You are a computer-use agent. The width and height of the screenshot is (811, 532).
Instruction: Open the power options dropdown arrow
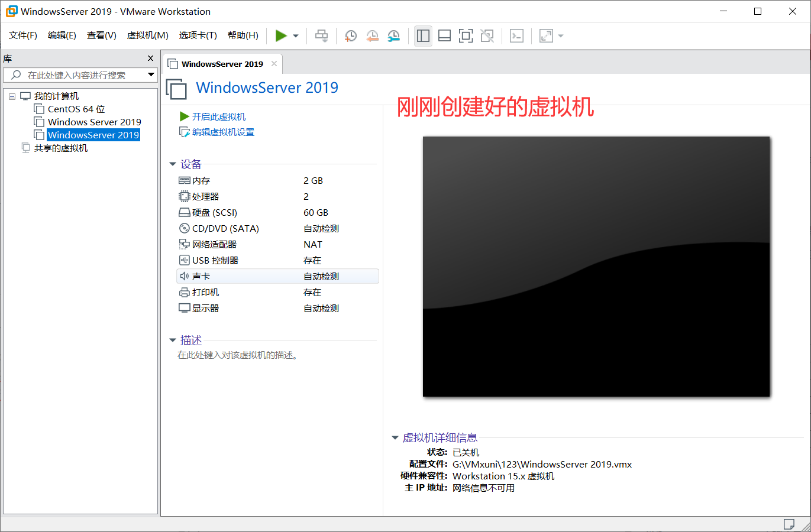(x=296, y=36)
